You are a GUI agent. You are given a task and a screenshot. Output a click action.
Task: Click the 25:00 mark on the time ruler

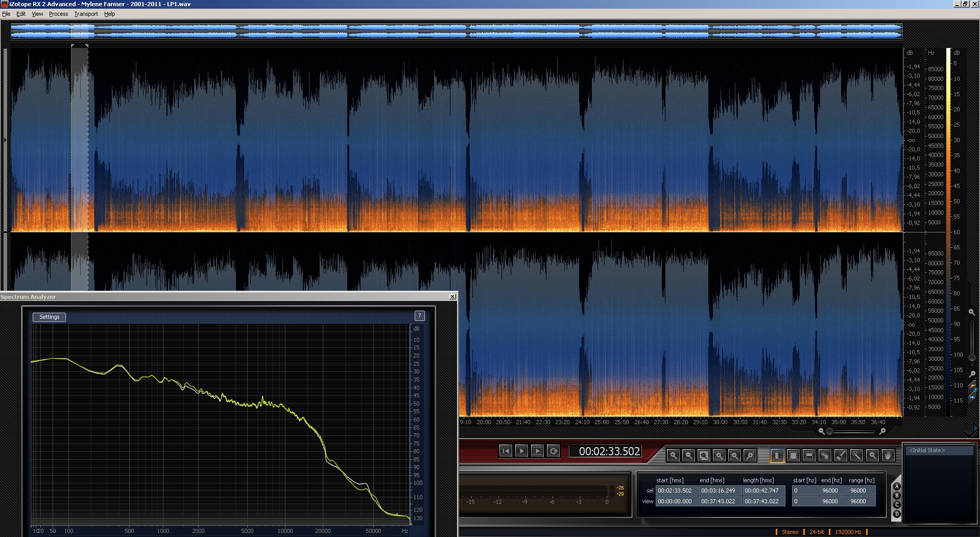click(602, 422)
